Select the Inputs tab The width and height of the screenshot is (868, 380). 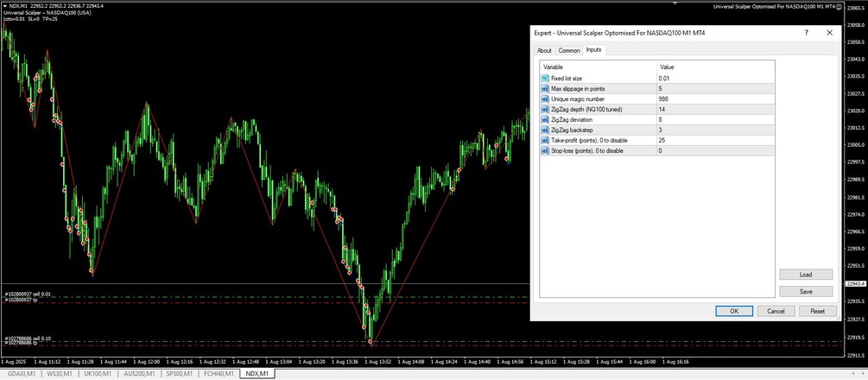coord(594,50)
